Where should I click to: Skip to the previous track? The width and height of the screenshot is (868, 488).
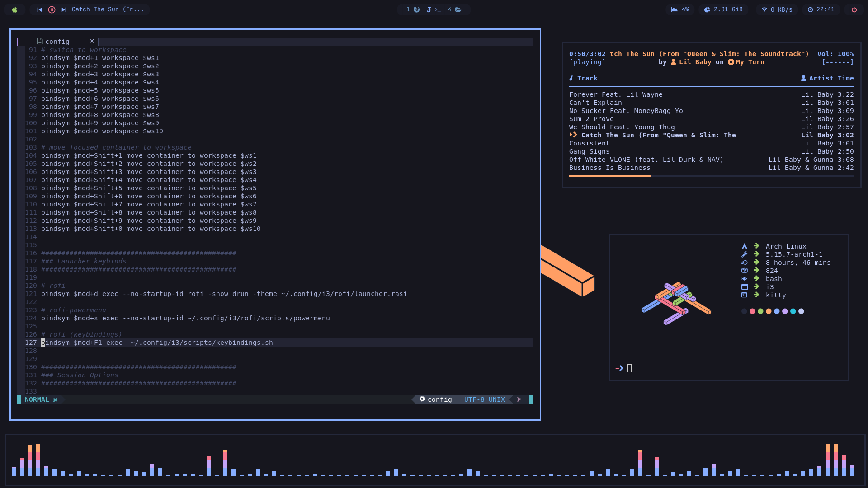click(x=39, y=9)
